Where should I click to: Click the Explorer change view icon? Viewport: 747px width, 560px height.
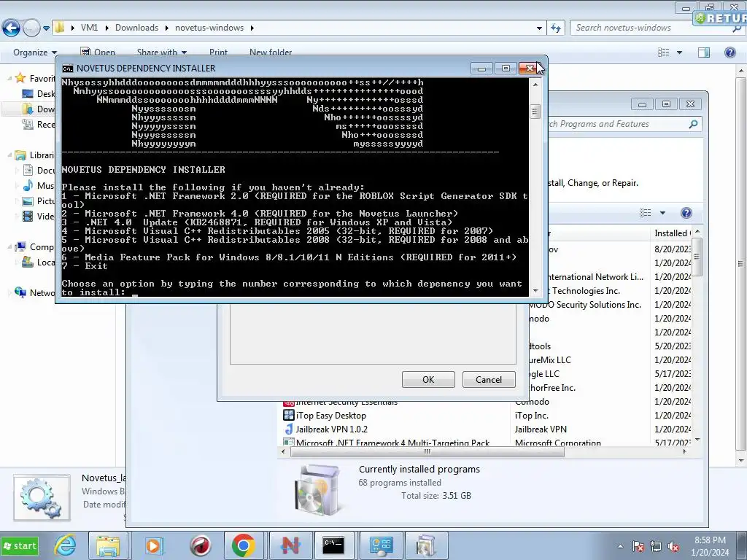[x=663, y=52]
